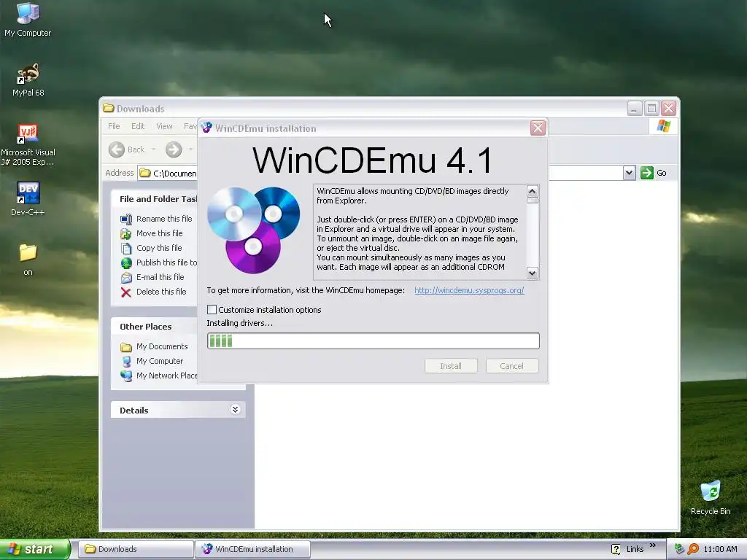Screen dimensions: 747x560
Task: Open the Recycle Bin
Action: (x=711, y=497)
